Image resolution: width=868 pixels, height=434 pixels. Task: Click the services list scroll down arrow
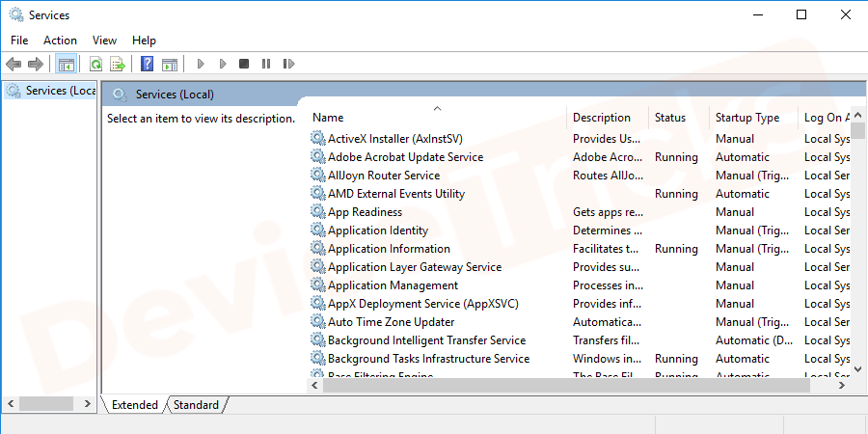(x=857, y=369)
